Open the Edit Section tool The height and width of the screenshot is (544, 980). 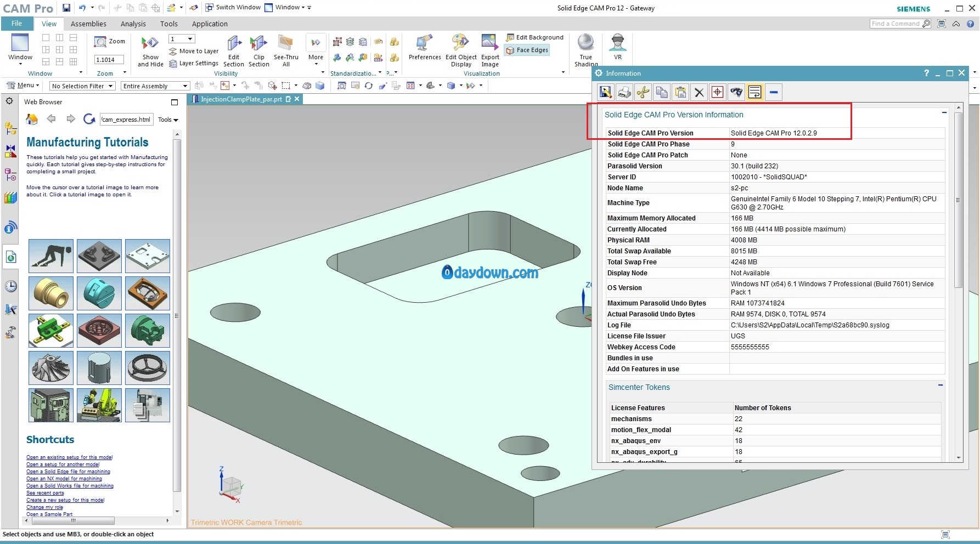pyautogui.click(x=234, y=51)
